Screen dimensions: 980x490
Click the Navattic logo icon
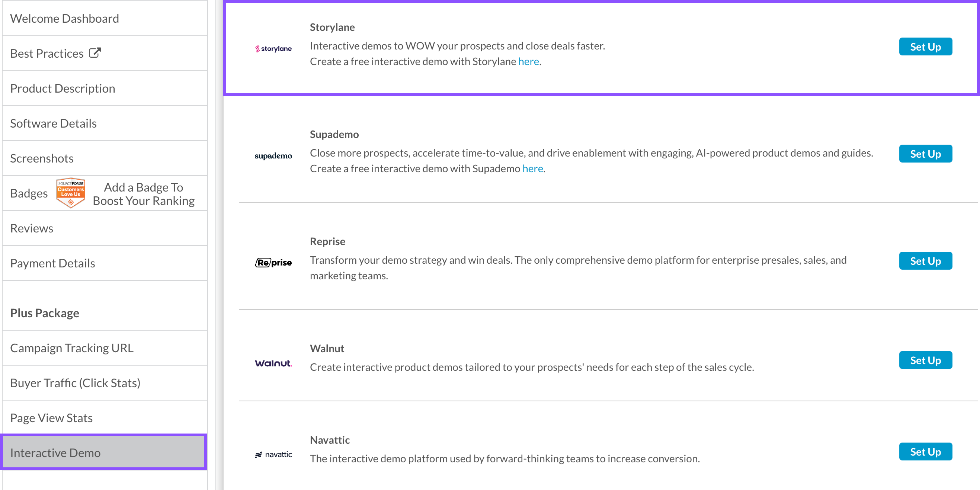pyautogui.click(x=273, y=455)
